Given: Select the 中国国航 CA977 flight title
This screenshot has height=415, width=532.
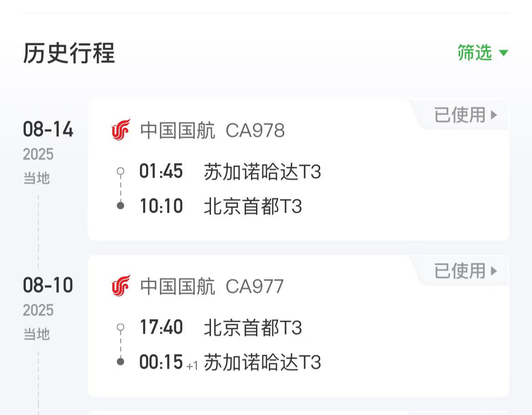Looking at the screenshot, I should coord(211,287).
